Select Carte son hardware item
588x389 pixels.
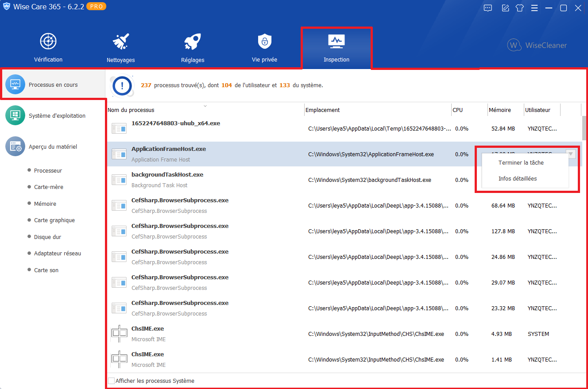point(46,270)
